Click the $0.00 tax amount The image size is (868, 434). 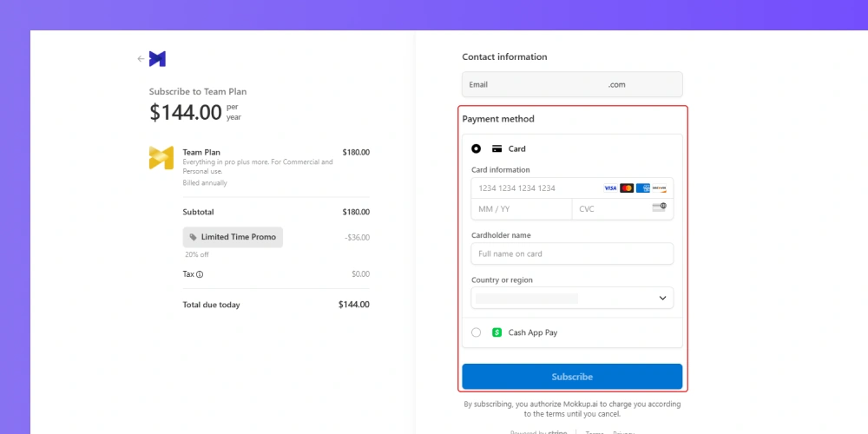(x=360, y=274)
